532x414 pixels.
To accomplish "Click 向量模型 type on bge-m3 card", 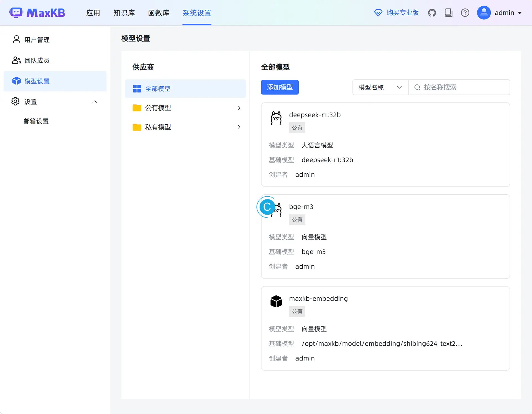I will 314,237.
